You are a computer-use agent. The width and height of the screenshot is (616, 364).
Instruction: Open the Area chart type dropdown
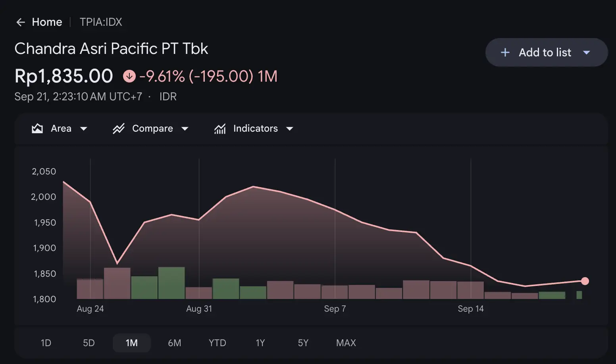[60, 128]
